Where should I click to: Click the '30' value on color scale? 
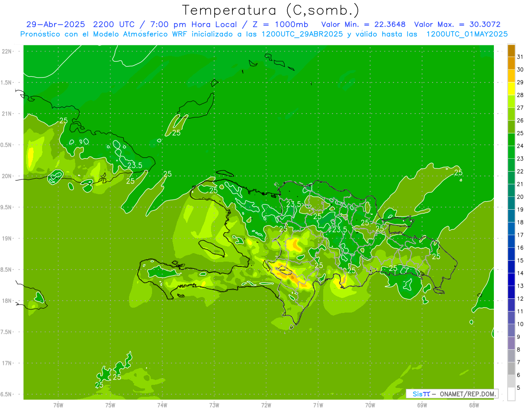(x=520, y=70)
